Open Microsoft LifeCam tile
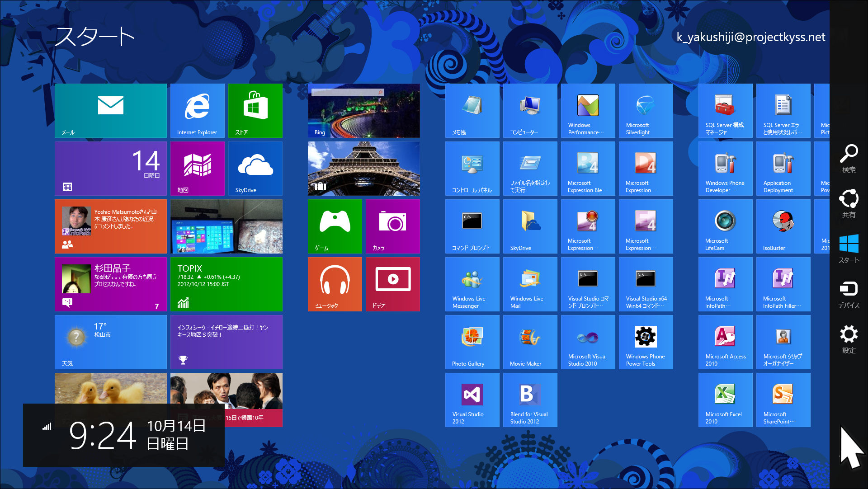This screenshot has width=868, height=489. pos(726,226)
